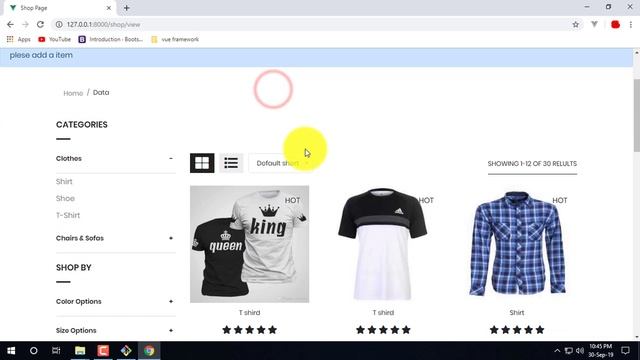640x360 pixels.
Task: Open the Chrome three-dot menu
Action: pos(631,24)
